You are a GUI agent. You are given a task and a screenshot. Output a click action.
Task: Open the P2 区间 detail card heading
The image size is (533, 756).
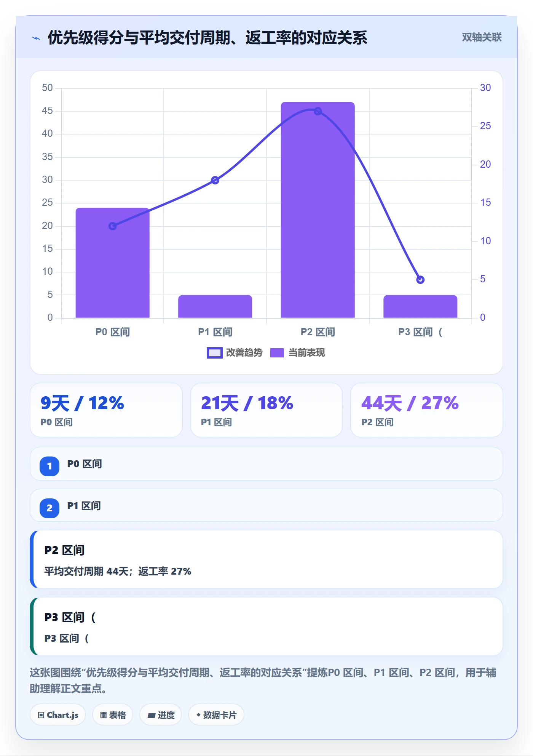click(x=64, y=550)
